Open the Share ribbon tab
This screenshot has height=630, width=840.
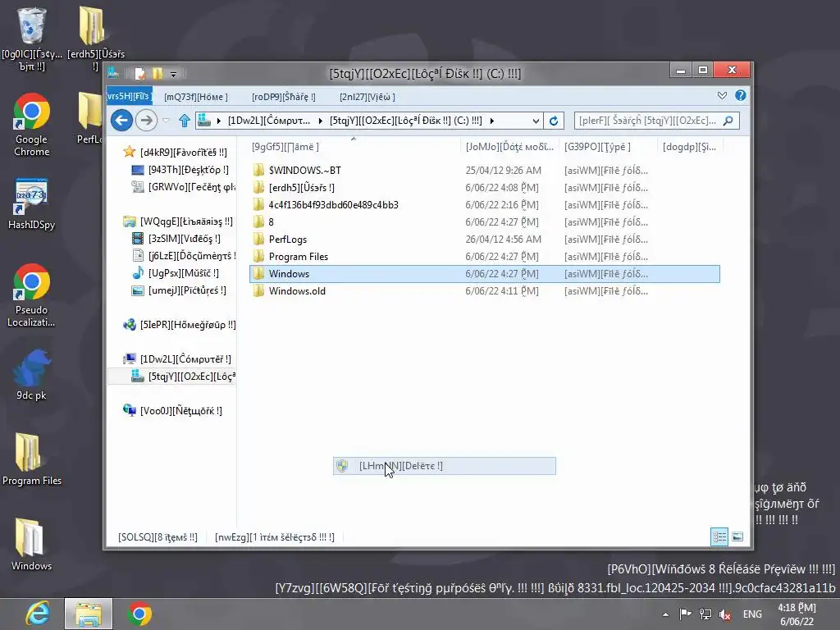283,97
